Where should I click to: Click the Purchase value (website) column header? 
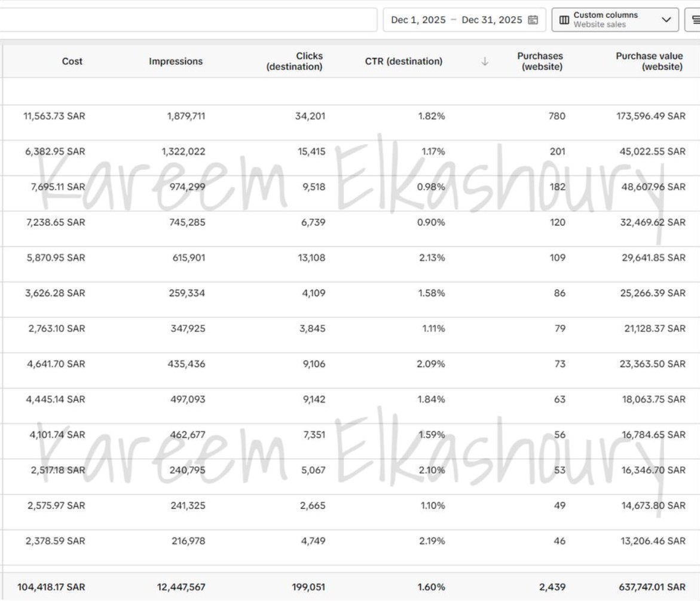click(650, 61)
